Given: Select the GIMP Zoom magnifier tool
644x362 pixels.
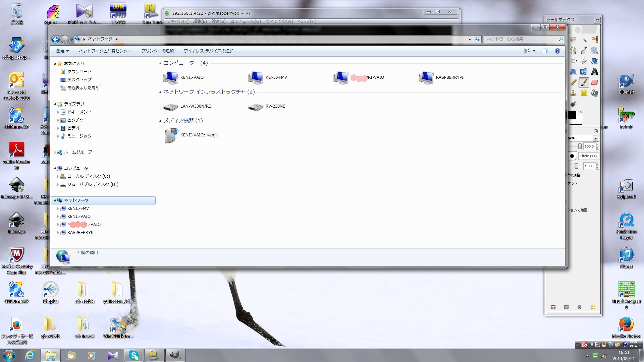Looking at the screenshot, I should [x=594, y=50].
